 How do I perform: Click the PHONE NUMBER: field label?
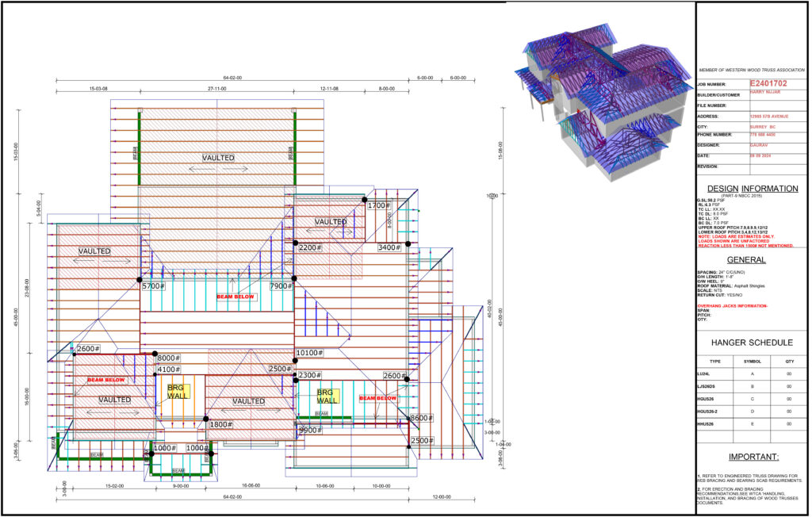tap(714, 134)
